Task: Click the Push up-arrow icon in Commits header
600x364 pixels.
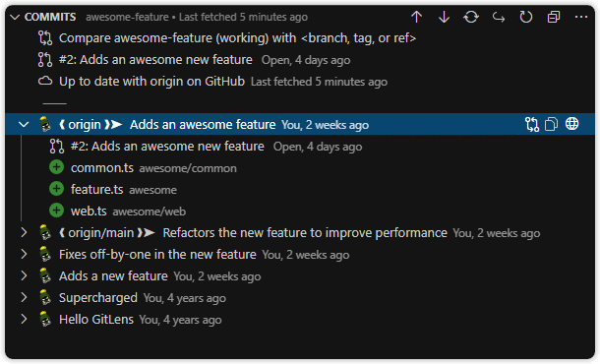Action: pyautogui.click(x=416, y=17)
